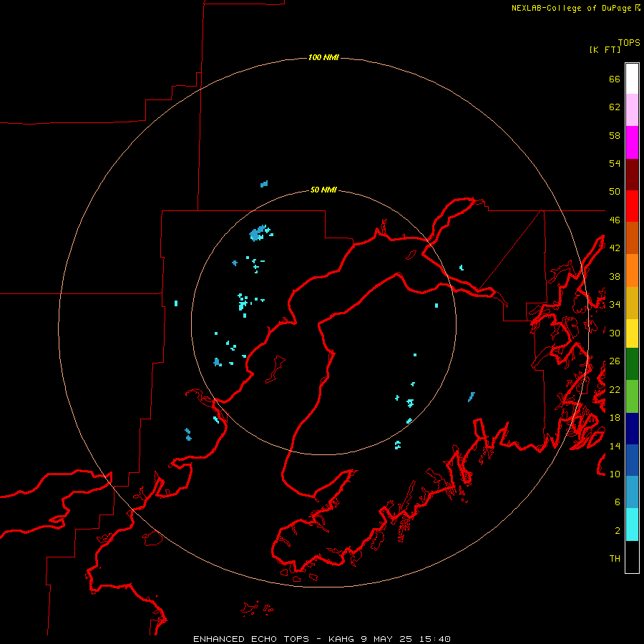The width and height of the screenshot is (644, 644).
Task: Click the yellow 34 kft legend swatch
Action: click(x=632, y=333)
